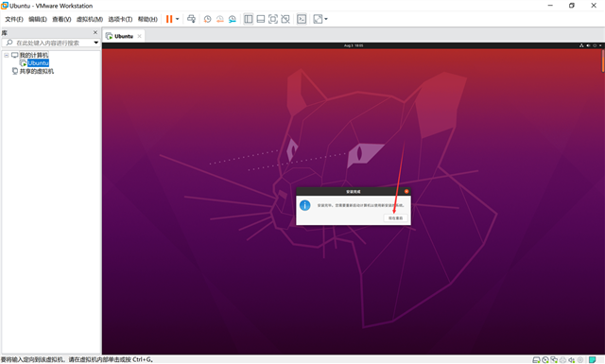Click the Ubuntu volume icon in top bar
Screen dimensions: 605x364
[x=588, y=45]
